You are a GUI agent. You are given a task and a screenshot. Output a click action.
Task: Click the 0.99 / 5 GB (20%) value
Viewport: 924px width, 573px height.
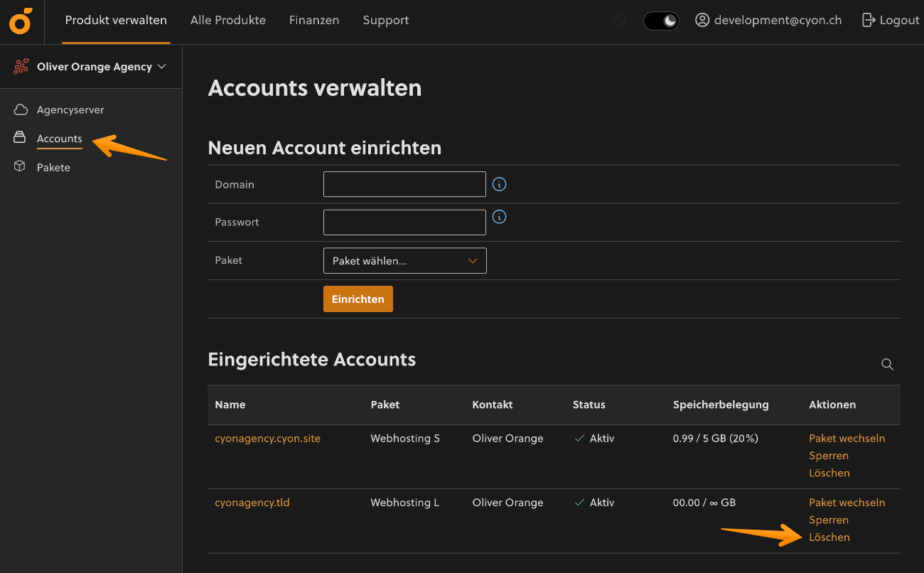click(x=716, y=438)
